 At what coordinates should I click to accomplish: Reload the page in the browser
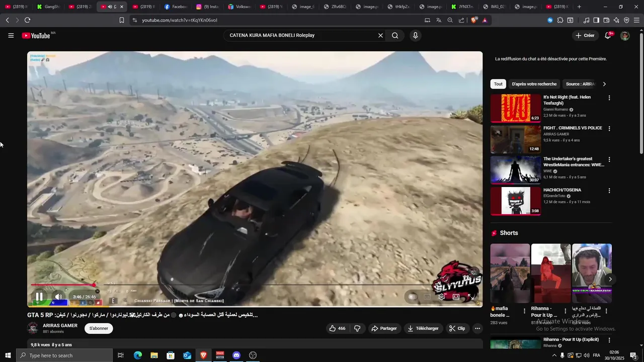coord(27,20)
